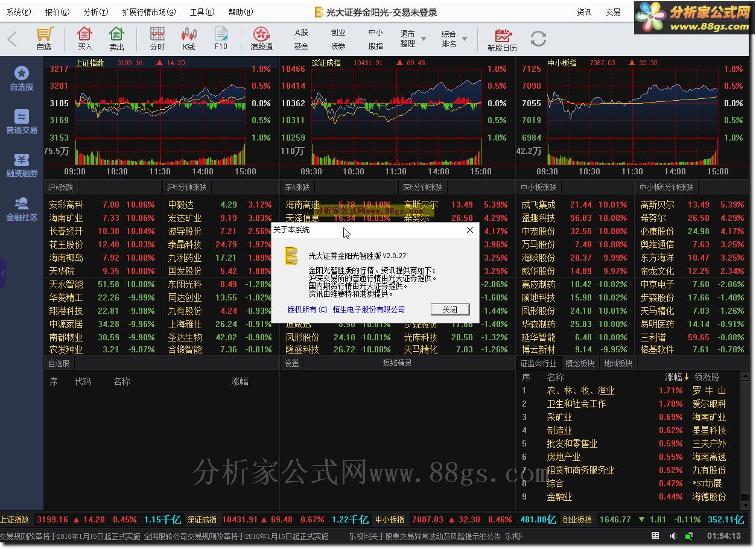Select 创业 in the toolbar
The image size is (756, 549).
(338, 33)
